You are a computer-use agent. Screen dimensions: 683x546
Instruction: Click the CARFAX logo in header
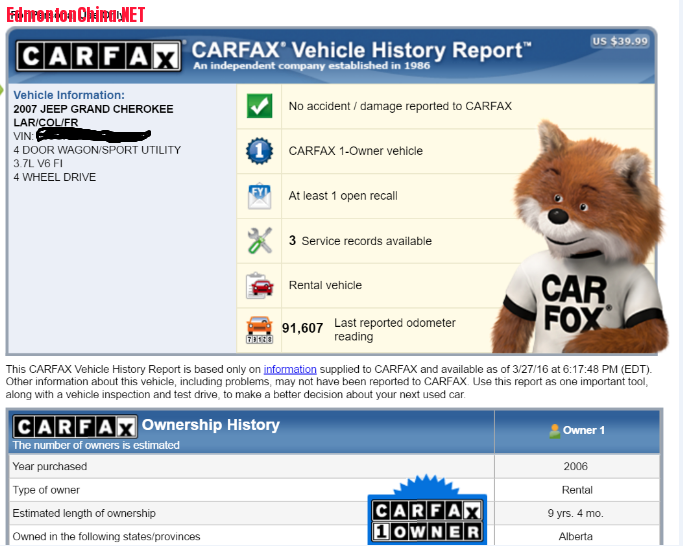coord(98,54)
